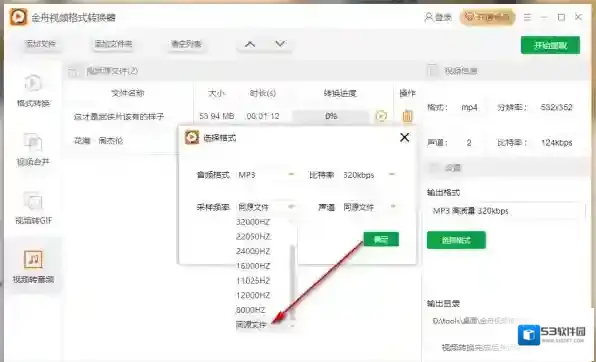Close the 选择格式 dialog with X
Viewport: 596px width, 362px height.
[x=404, y=137]
